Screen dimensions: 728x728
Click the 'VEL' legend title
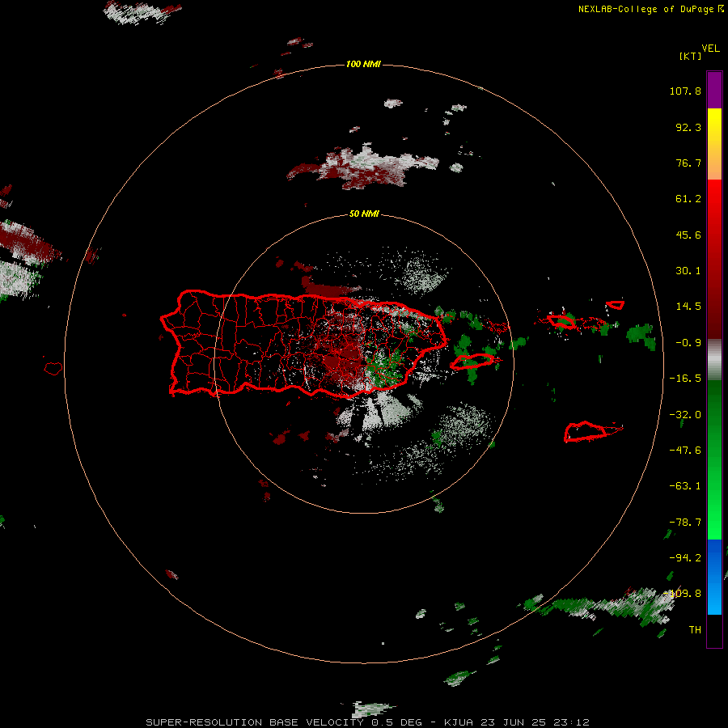(x=710, y=49)
